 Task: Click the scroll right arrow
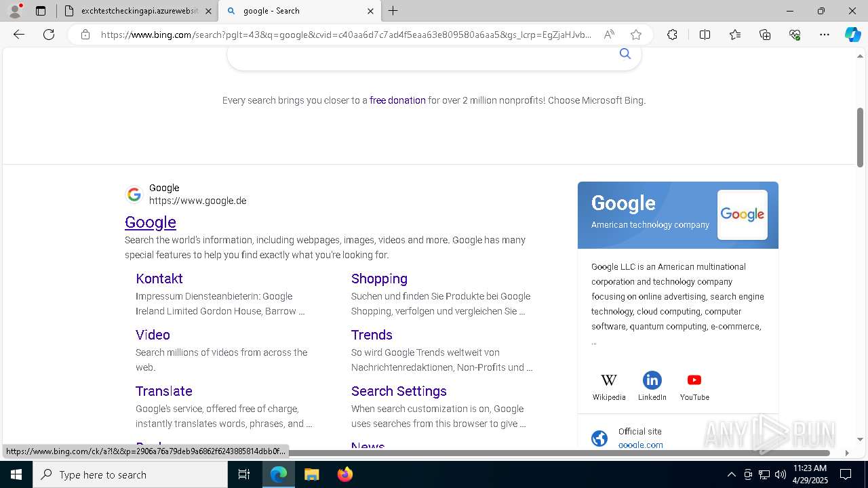[x=847, y=453]
